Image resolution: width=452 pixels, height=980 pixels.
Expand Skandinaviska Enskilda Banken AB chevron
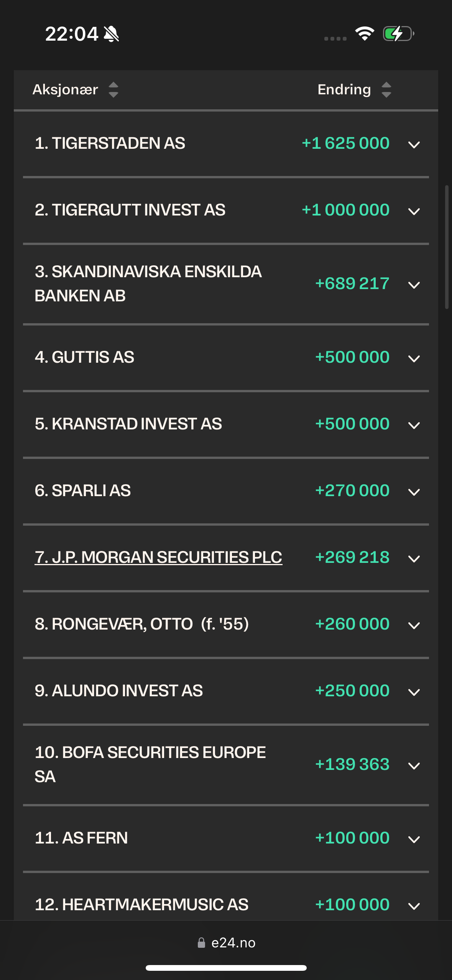click(x=414, y=285)
